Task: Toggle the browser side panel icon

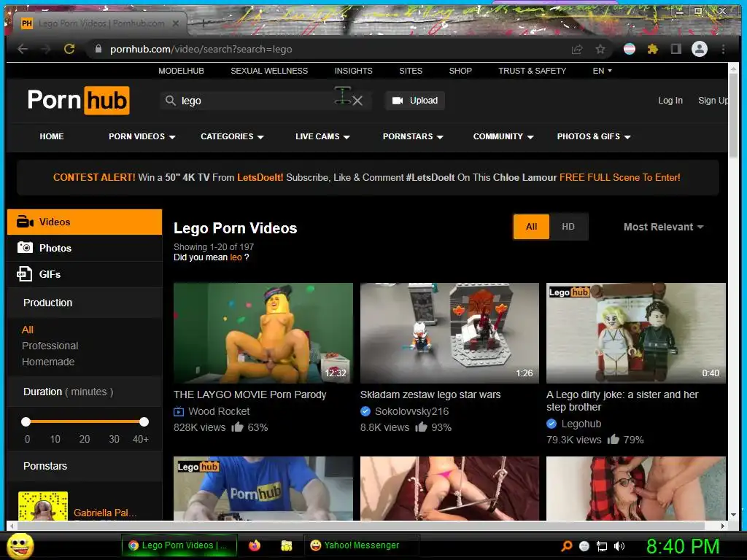Action: [676, 49]
